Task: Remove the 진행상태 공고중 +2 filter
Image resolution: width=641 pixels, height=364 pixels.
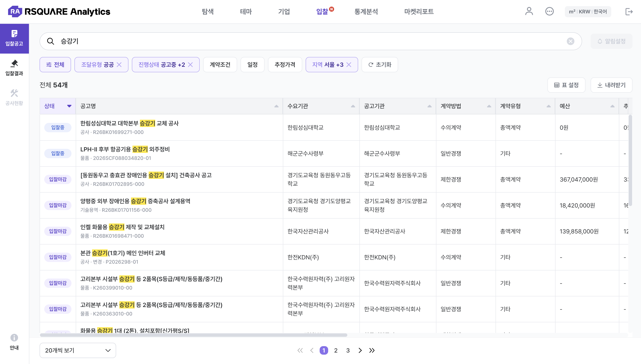Action: coord(191,65)
